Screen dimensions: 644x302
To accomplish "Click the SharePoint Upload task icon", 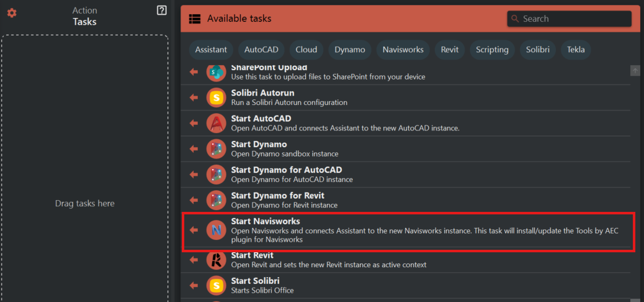I will coord(216,72).
